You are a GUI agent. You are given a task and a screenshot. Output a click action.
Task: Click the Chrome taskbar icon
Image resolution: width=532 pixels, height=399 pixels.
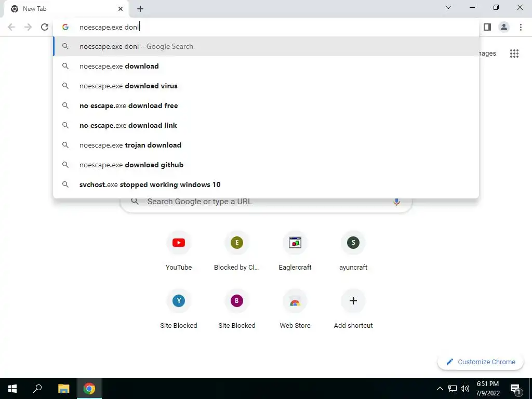tap(89, 389)
